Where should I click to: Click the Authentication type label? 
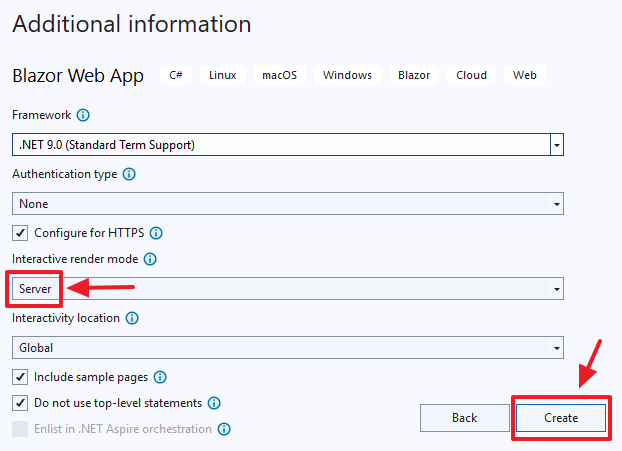tap(65, 174)
